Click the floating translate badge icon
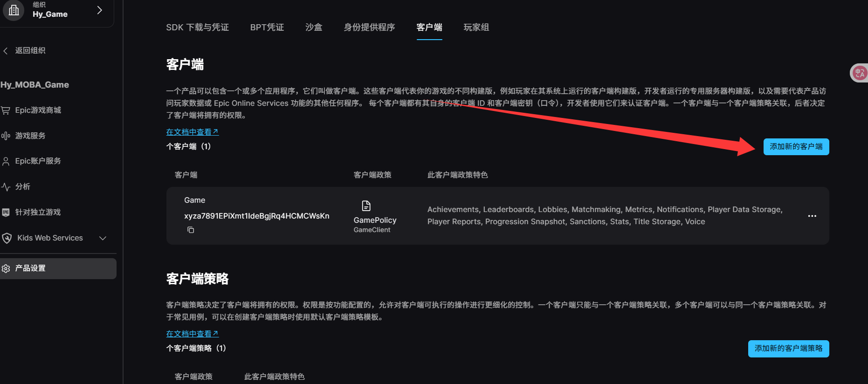868x384 pixels. (x=859, y=73)
